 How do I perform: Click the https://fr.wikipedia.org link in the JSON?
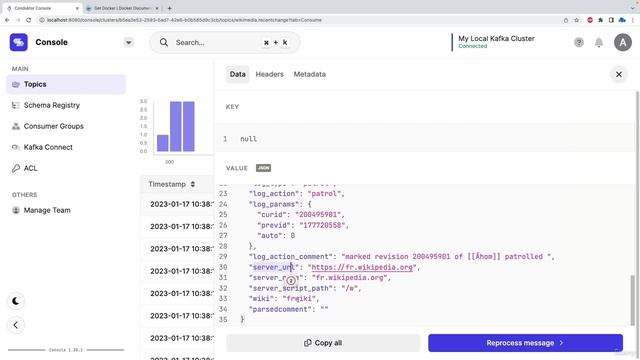pos(362,267)
